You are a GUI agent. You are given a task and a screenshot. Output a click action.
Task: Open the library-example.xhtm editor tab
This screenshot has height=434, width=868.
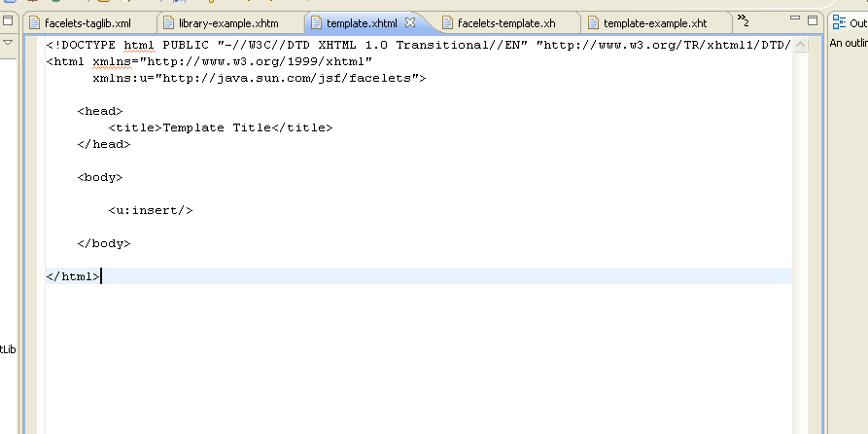[227, 21]
